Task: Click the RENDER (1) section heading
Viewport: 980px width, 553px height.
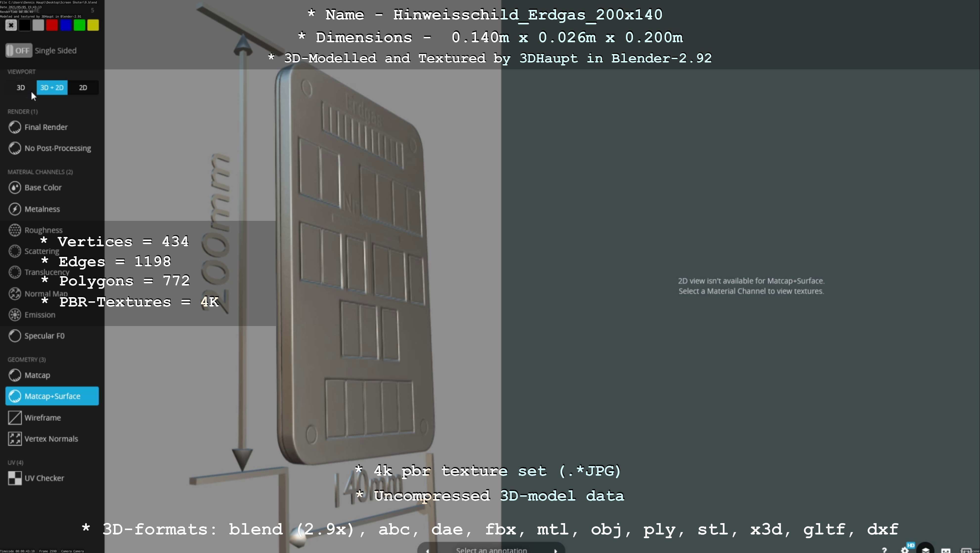Action: 22,112
